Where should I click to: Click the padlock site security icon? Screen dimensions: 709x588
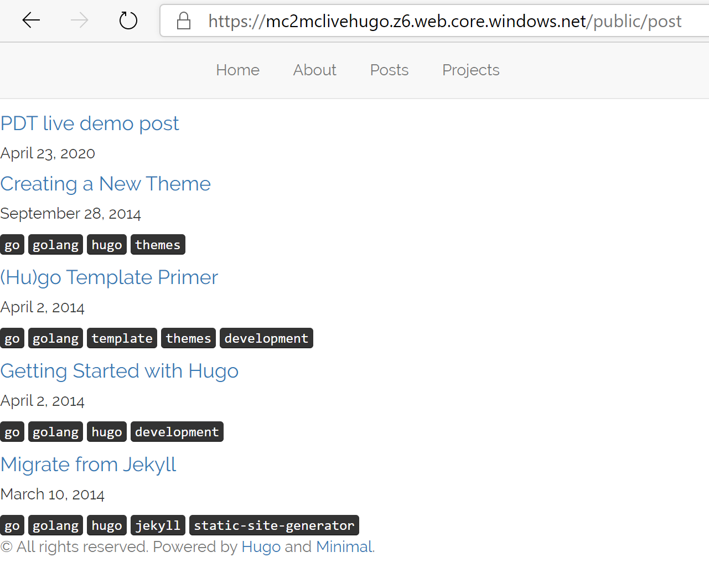coord(184,21)
